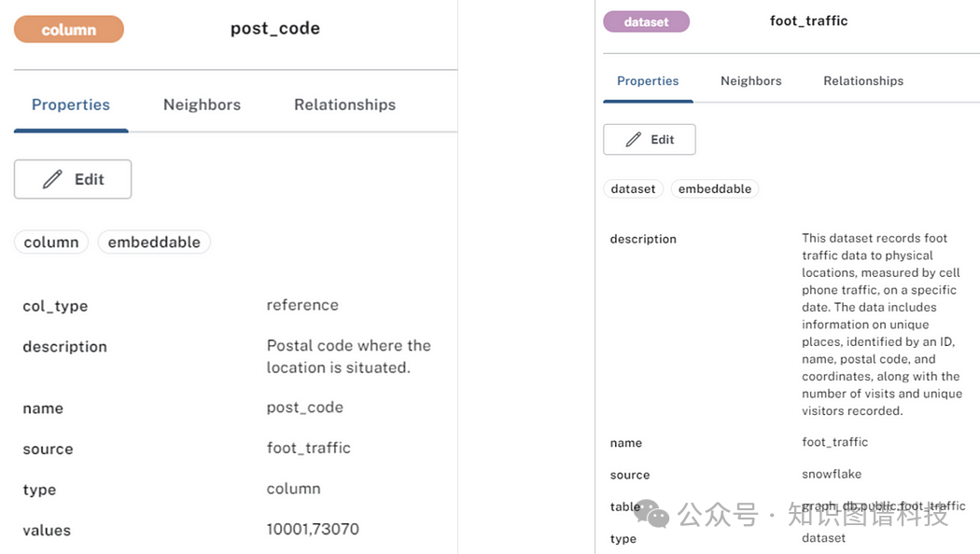Open Relationships tab in post_code panel
The width and height of the screenshot is (980, 554).
coord(345,105)
